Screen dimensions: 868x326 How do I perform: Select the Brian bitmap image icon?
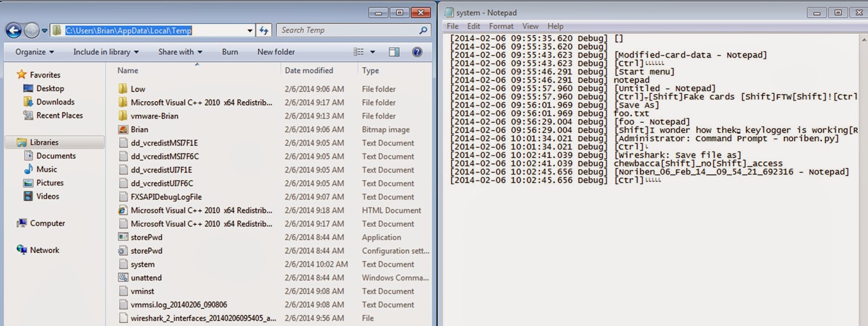point(123,129)
